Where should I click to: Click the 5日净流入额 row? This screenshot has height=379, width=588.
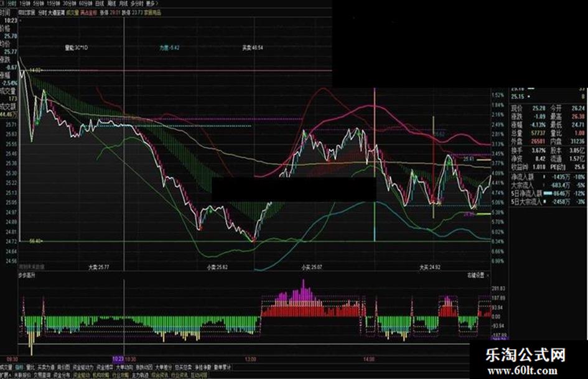coord(548,194)
